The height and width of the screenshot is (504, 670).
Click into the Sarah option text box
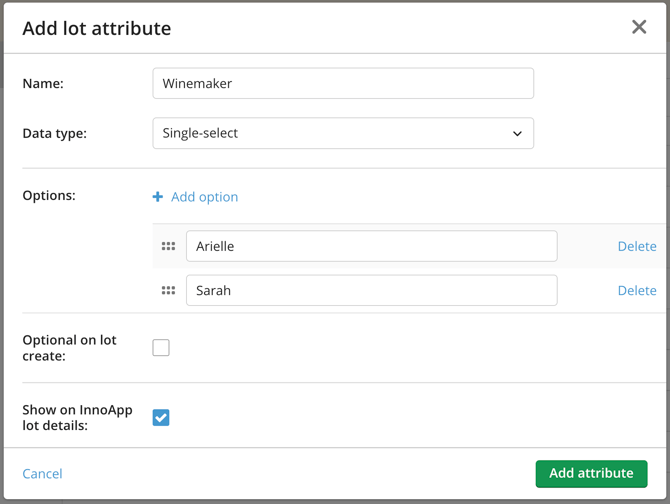371,291
